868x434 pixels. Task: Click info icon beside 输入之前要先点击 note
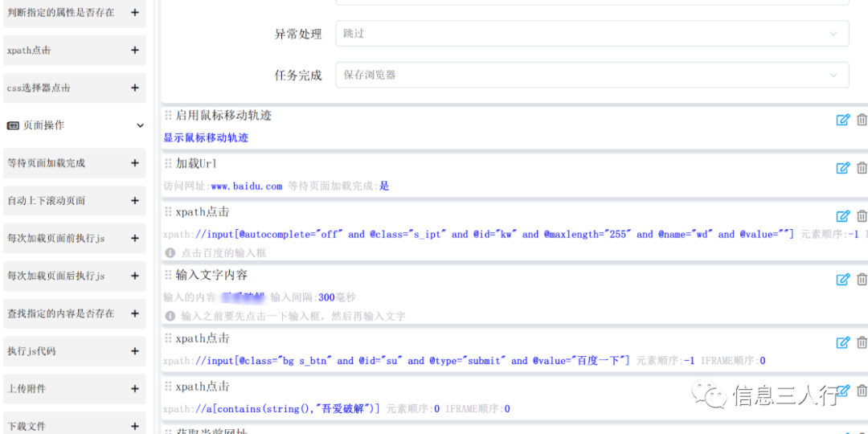[170, 316]
